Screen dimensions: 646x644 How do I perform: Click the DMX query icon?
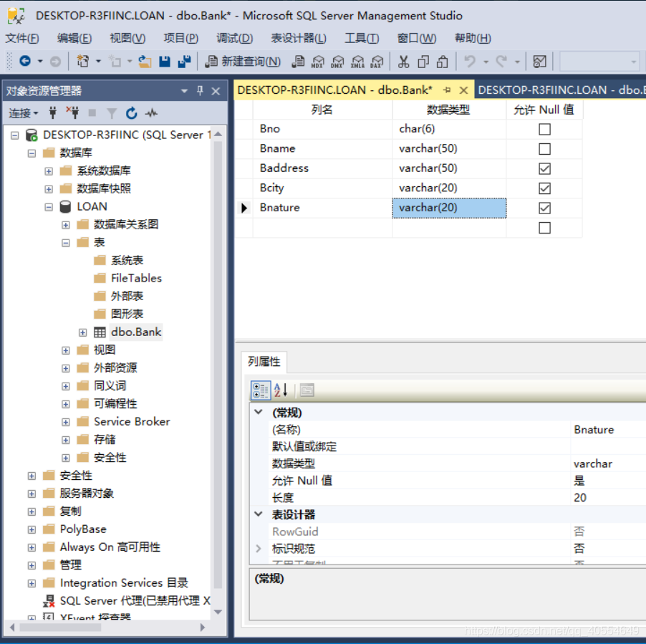(337, 62)
